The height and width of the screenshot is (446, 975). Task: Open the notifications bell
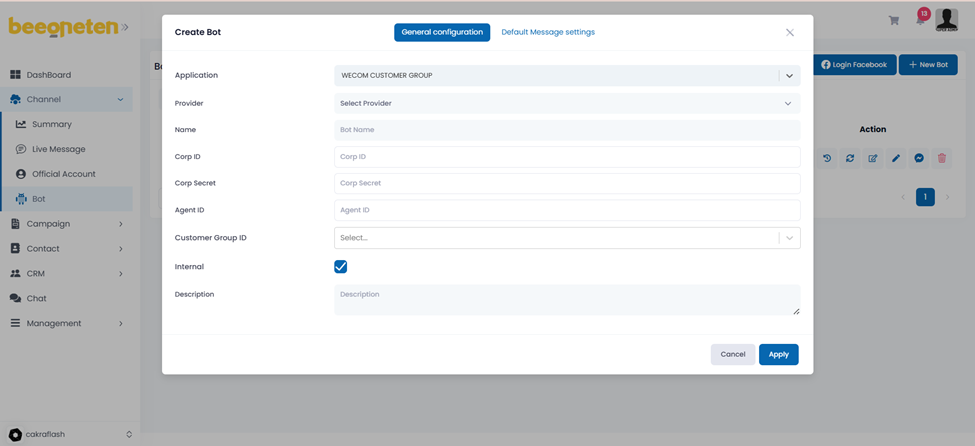pos(920,19)
